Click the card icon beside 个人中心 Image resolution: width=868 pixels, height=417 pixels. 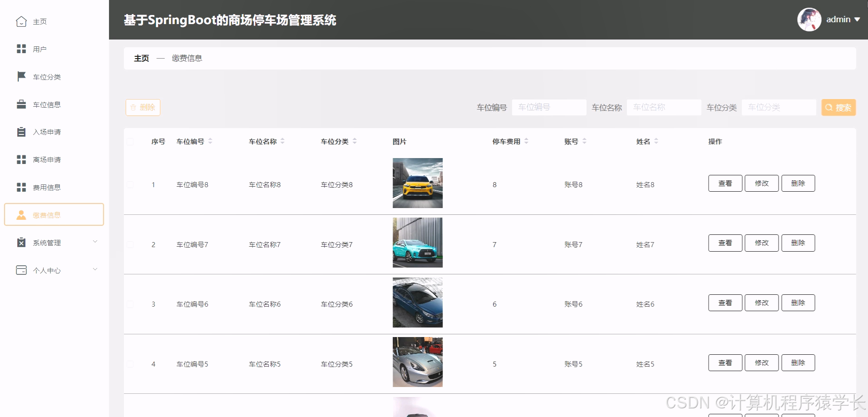[x=21, y=270]
